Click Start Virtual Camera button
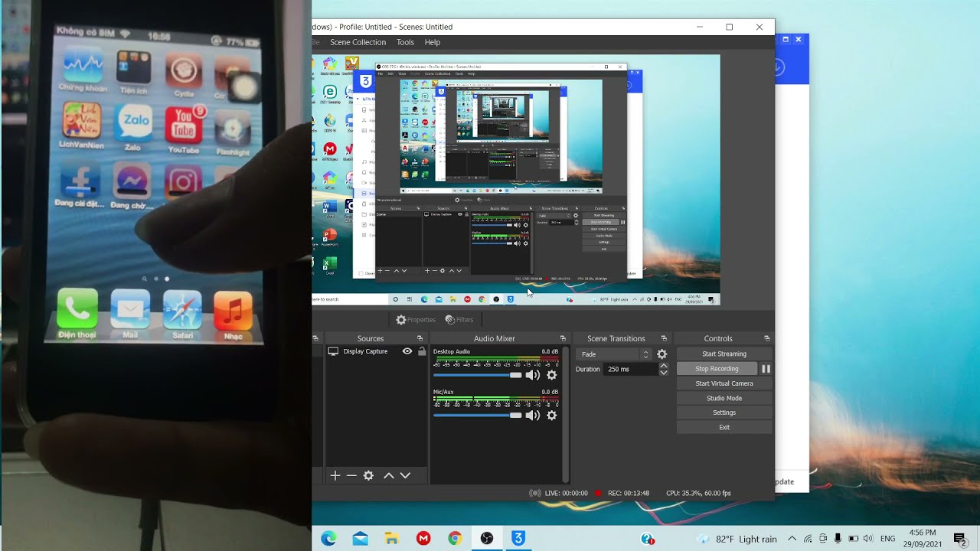 (724, 383)
